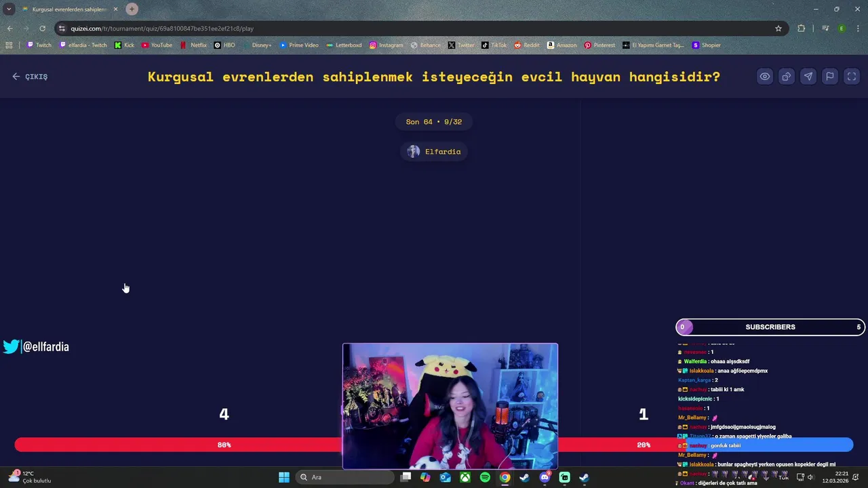The height and width of the screenshot is (488, 868).
Task: Open the Letterboxd bookmark
Action: coord(344,45)
